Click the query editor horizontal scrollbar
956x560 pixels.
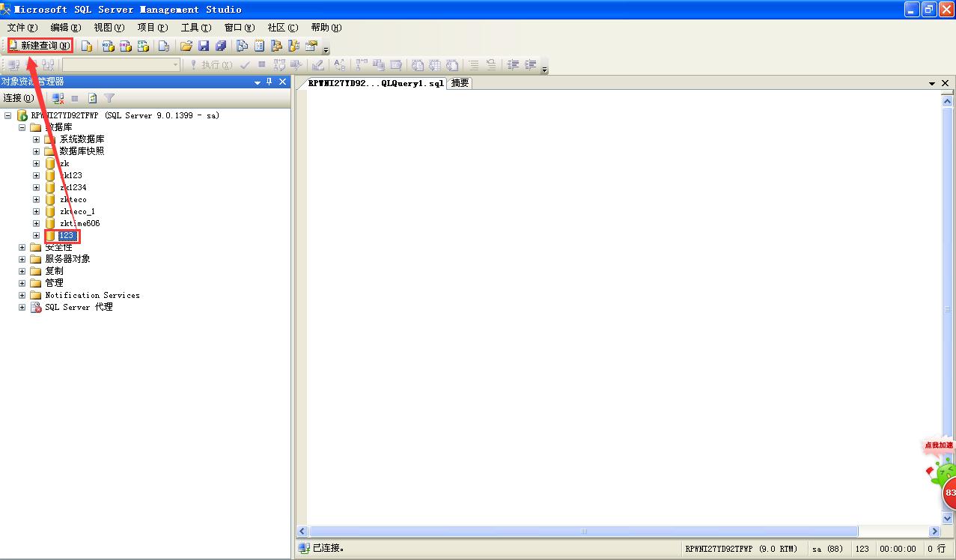click(x=583, y=531)
